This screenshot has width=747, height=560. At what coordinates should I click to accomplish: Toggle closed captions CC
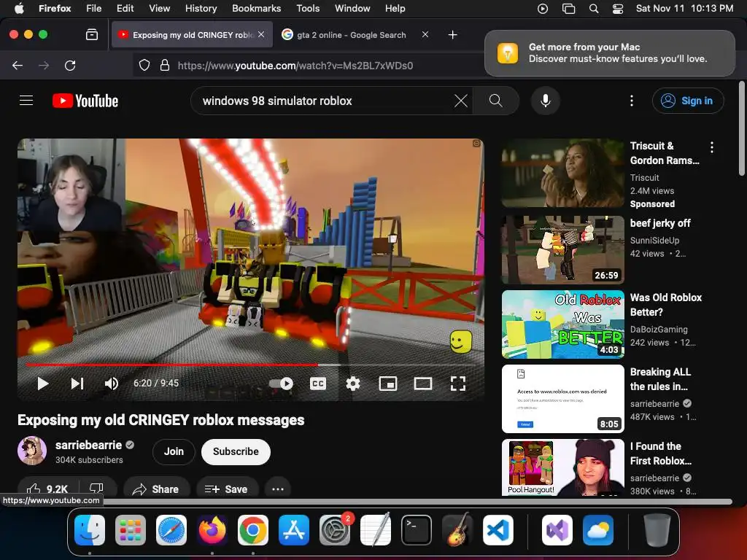318,384
